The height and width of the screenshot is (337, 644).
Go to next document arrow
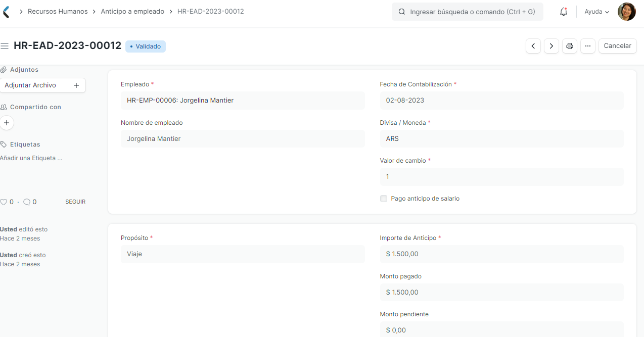551,46
